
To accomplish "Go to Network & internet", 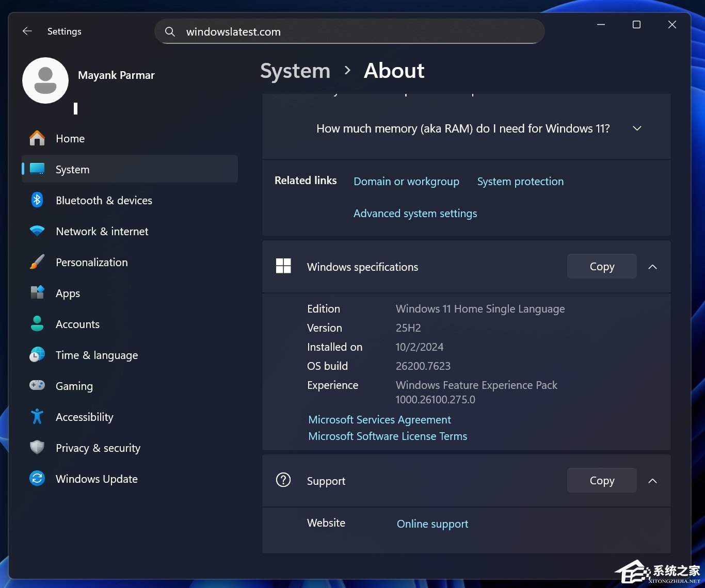I will coord(130,231).
